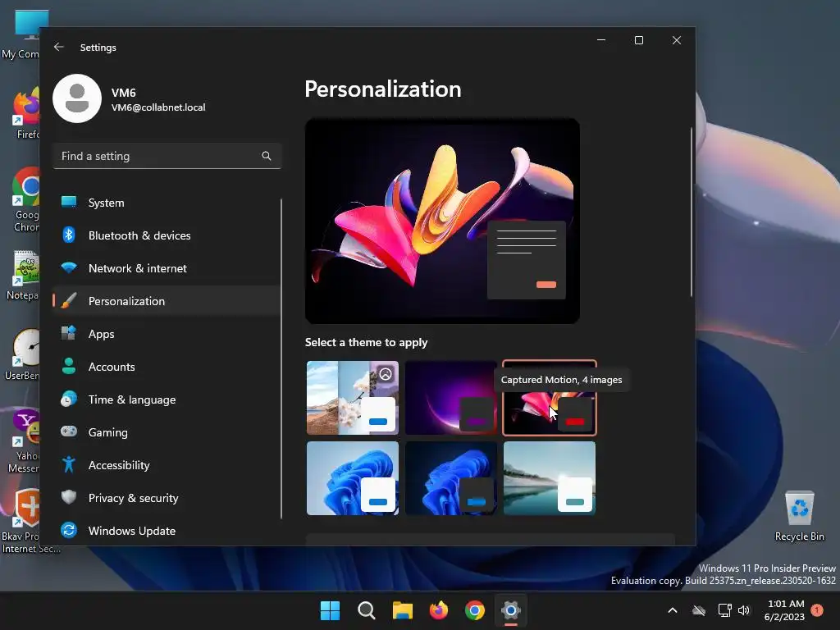
Task: Click the System monitor icon in sidebar
Action: [69, 202]
